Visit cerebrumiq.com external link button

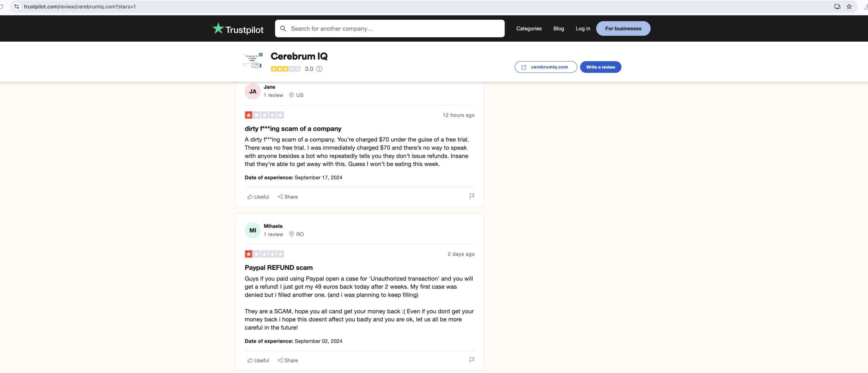(546, 67)
